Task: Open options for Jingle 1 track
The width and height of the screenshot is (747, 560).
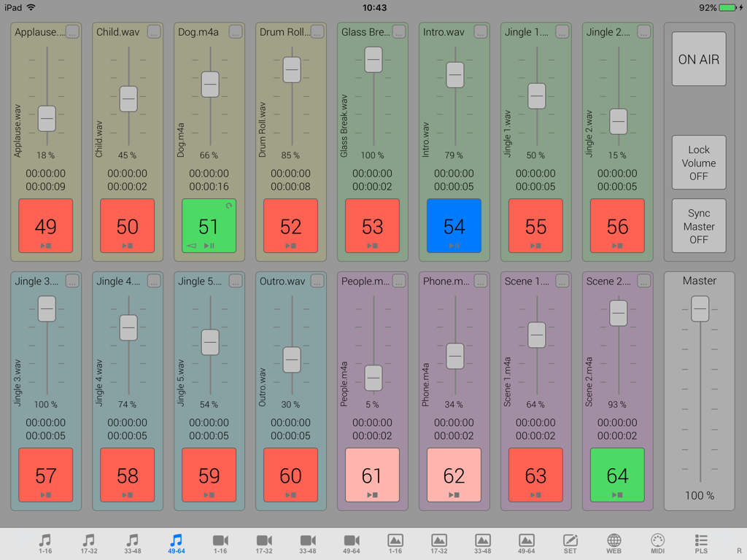Action: (x=562, y=32)
